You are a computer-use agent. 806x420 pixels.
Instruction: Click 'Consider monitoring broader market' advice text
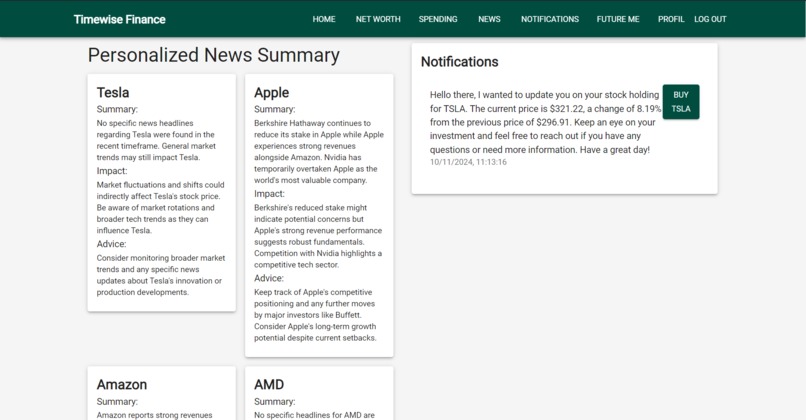click(161, 275)
